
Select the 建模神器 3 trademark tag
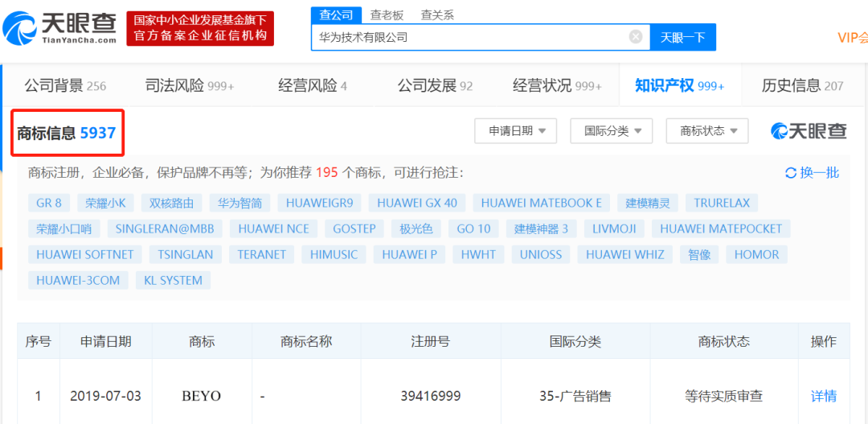(541, 228)
